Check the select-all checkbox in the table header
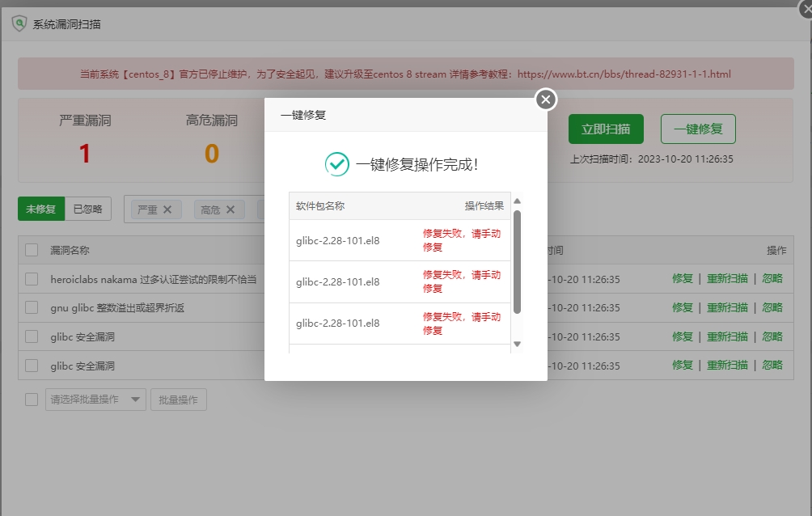Image resolution: width=812 pixels, height=516 pixels. pos(32,249)
